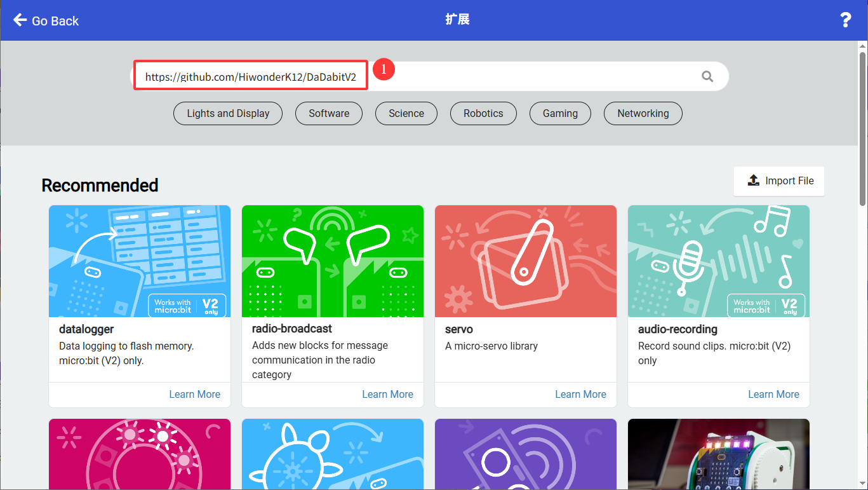This screenshot has height=490, width=868.
Task: Open the robot photo extension thumbnail
Action: click(x=719, y=454)
